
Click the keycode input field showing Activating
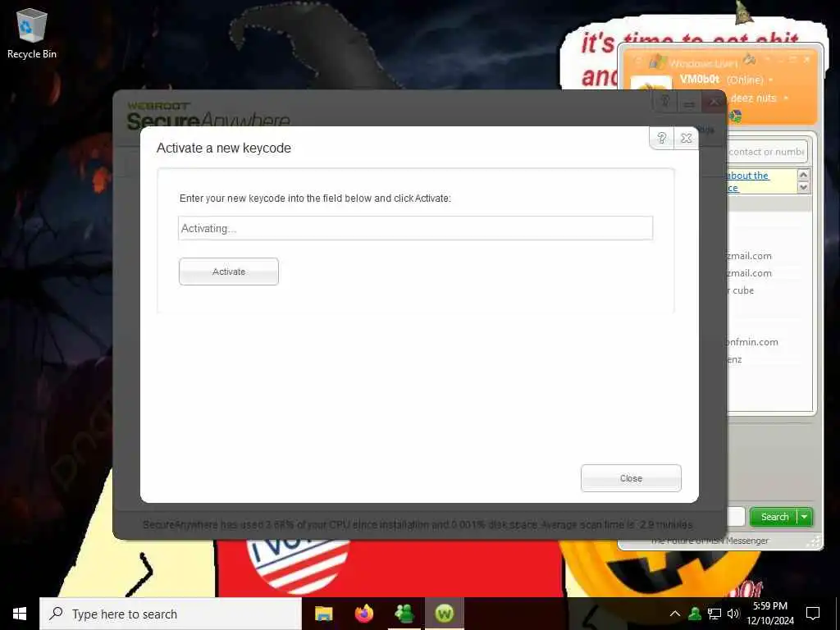(x=415, y=228)
